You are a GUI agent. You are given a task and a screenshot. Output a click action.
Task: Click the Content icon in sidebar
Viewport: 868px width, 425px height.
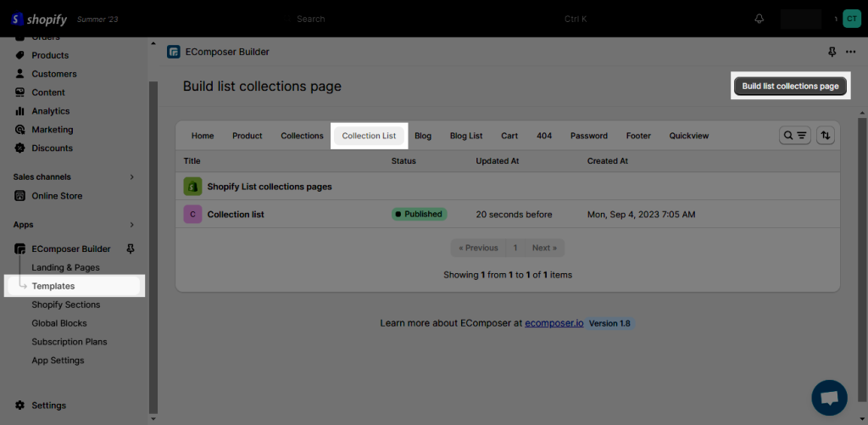[20, 92]
